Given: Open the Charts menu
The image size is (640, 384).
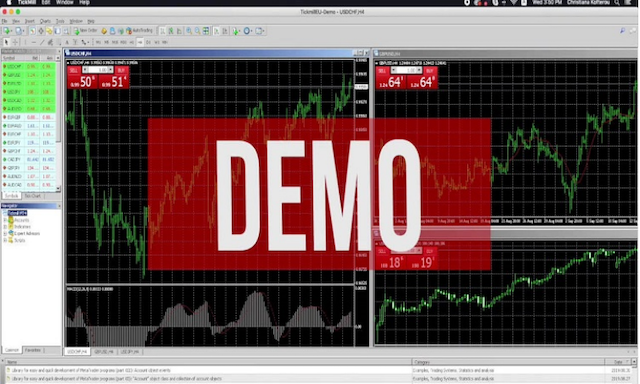Looking at the screenshot, I should pos(45,21).
